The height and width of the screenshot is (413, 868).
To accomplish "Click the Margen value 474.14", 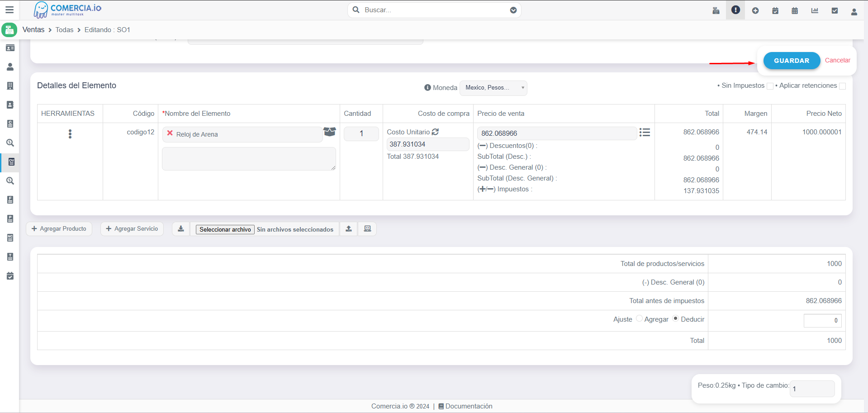I will [x=757, y=132].
